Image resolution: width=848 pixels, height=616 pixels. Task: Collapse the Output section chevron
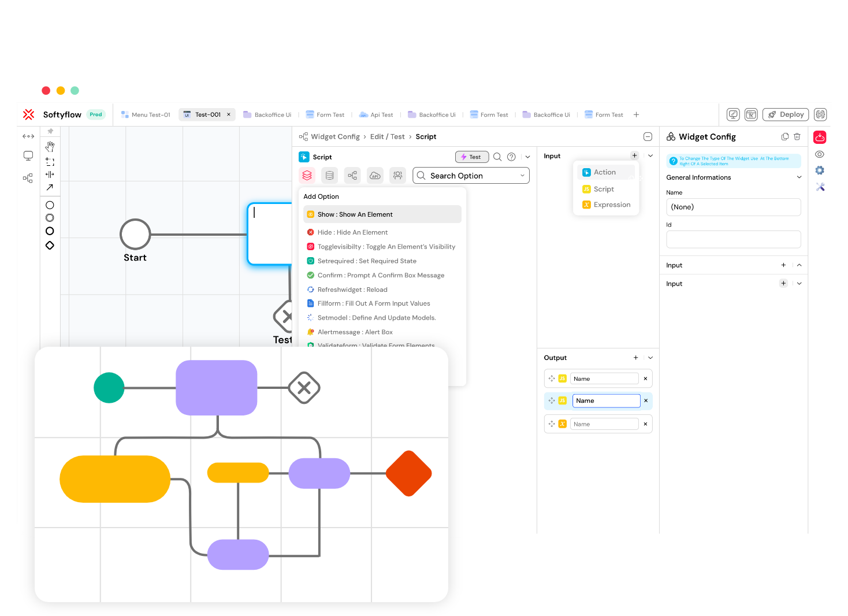(x=650, y=358)
